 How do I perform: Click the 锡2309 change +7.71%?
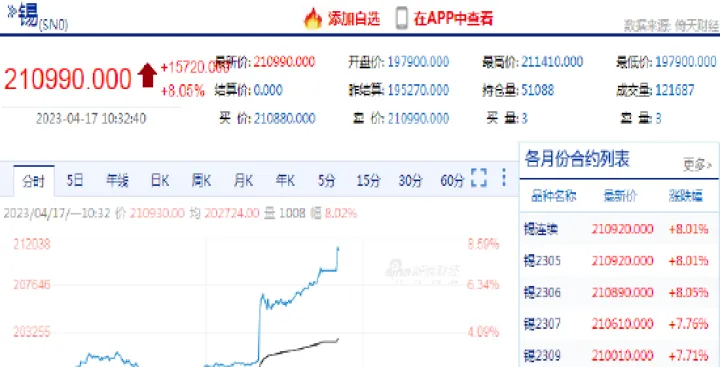click(x=688, y=355)
